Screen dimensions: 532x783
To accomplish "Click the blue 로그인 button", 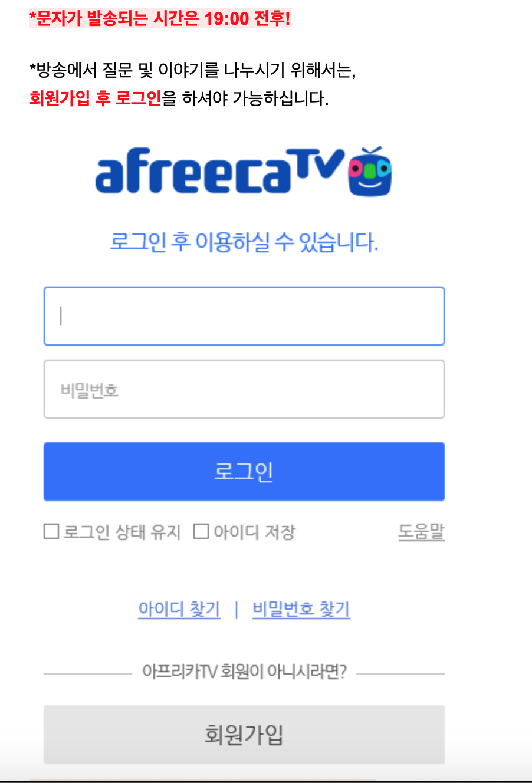I will (x=244, y=472).
